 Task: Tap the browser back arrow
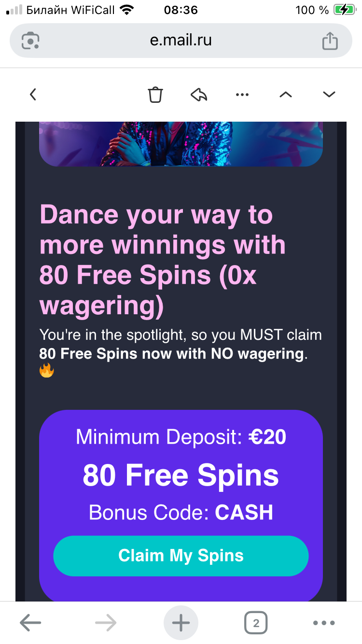[x=30, y=623]
